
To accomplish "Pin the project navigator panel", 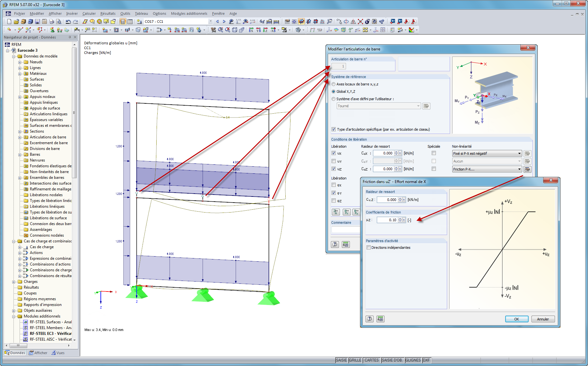I will [x=70, y=37].
